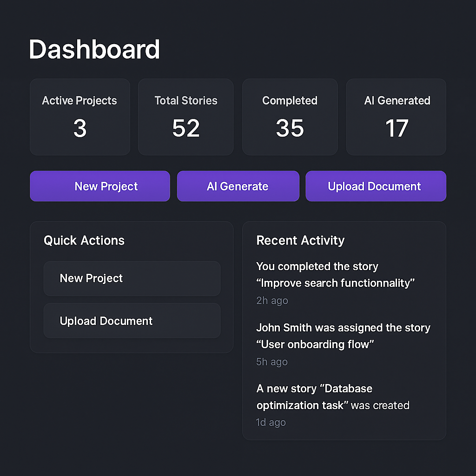Click the Improve search functionality story title
Viewport: 476px width, 476px height.
coord(336,283)
